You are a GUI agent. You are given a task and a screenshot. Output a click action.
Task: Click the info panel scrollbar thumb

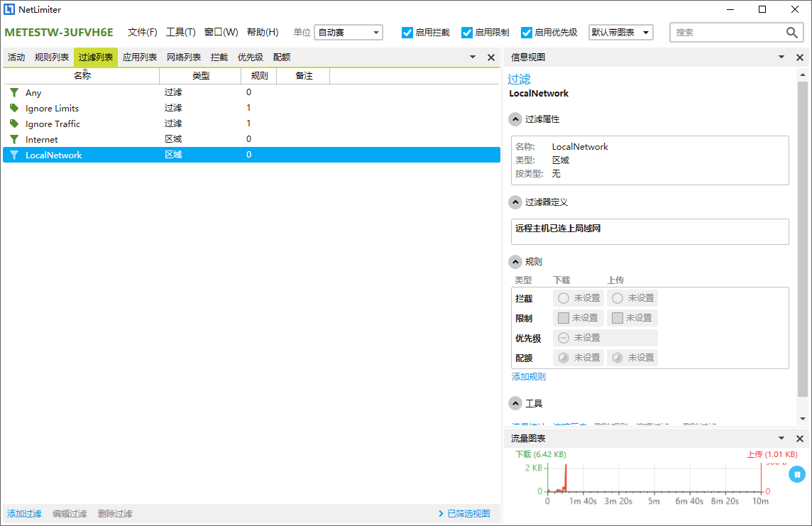pos(803,239)
